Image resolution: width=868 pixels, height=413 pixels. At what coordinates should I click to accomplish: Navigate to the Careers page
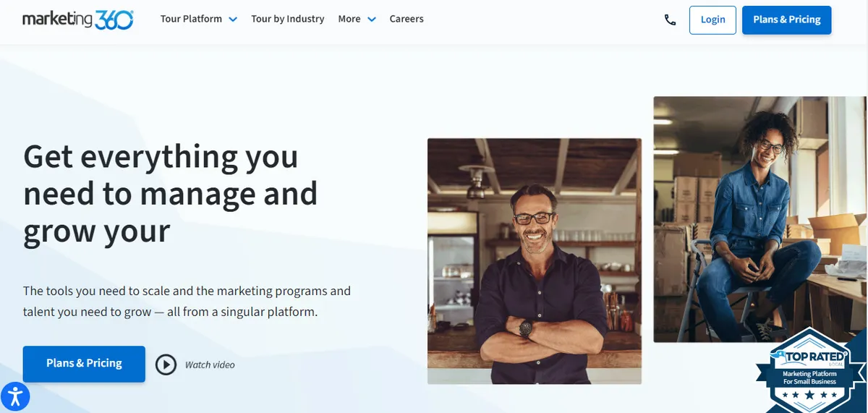(x=407, y=19)
